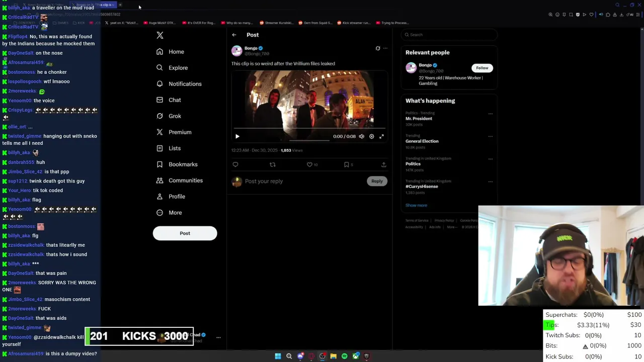Click Show more under What's happening
The height and width of the screenshot is (362, 644).
click(416, 205)
